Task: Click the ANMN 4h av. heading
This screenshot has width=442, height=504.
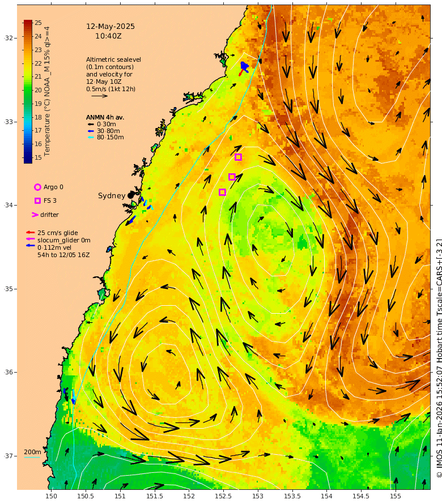Action: (x=105, y=117)
